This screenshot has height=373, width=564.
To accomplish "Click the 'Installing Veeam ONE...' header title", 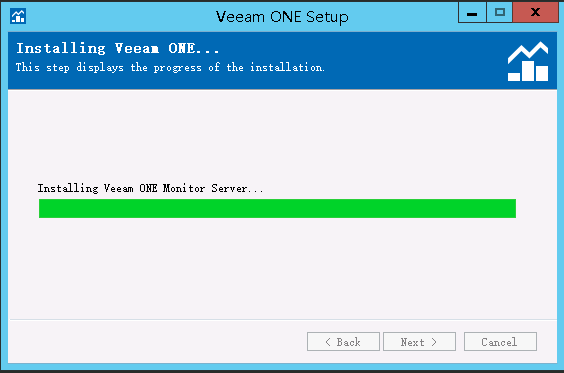I will coord(118,48).
